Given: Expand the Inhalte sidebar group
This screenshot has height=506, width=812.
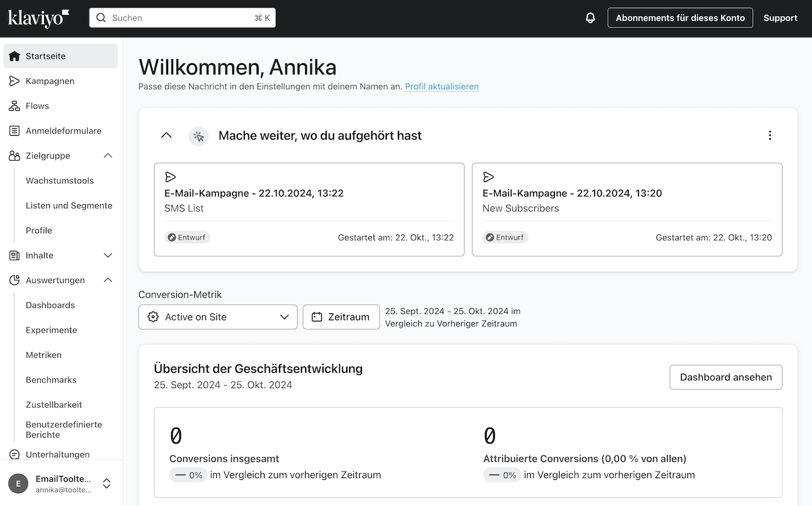Looking at the screenshot, I should 108,256.
